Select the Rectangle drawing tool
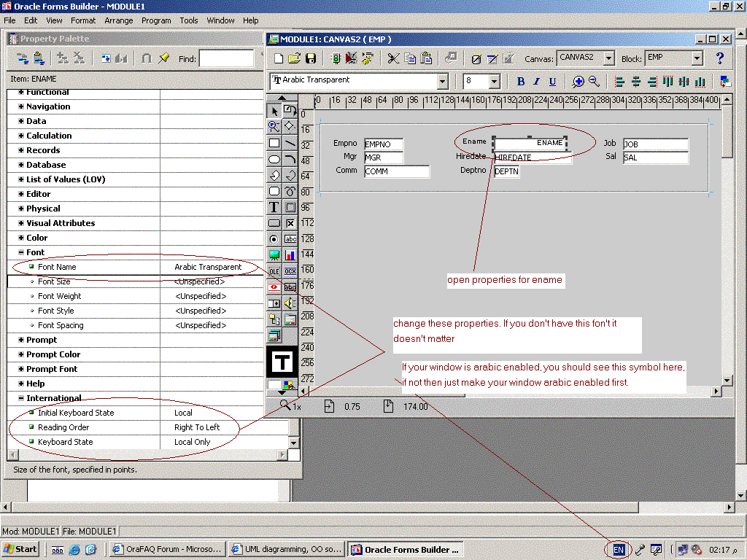Viewport: 747px width, 560px height. point(274,143)
